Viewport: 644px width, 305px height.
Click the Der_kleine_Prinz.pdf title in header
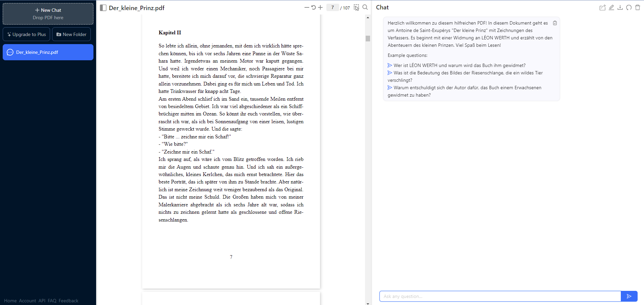click(136, 8)
